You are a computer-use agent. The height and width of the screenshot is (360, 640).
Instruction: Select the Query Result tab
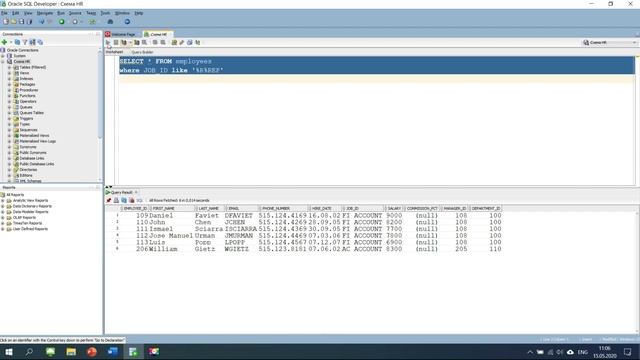[122, 192]
